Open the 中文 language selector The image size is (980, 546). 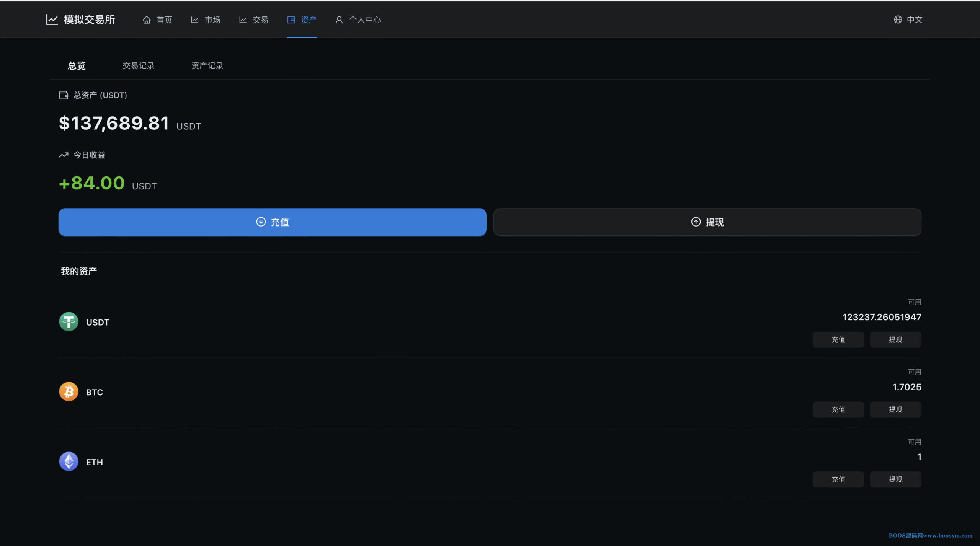908,20
